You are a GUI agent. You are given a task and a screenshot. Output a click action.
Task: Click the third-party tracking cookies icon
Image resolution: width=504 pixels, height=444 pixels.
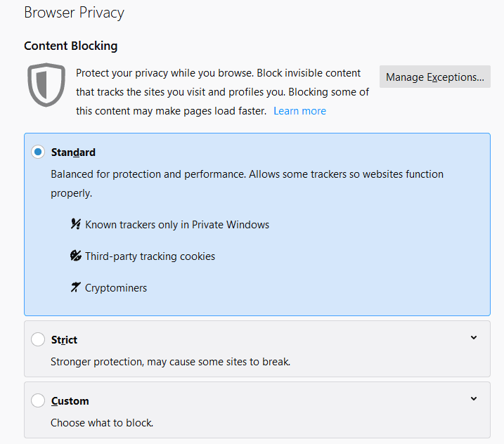click(x=75, y=256)
